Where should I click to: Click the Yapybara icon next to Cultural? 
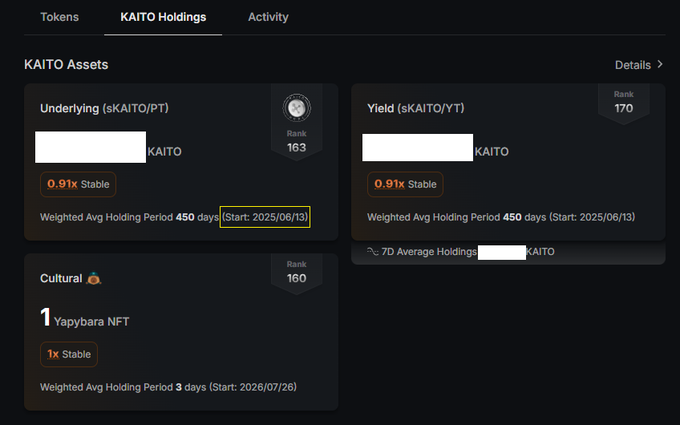(94, 278)
